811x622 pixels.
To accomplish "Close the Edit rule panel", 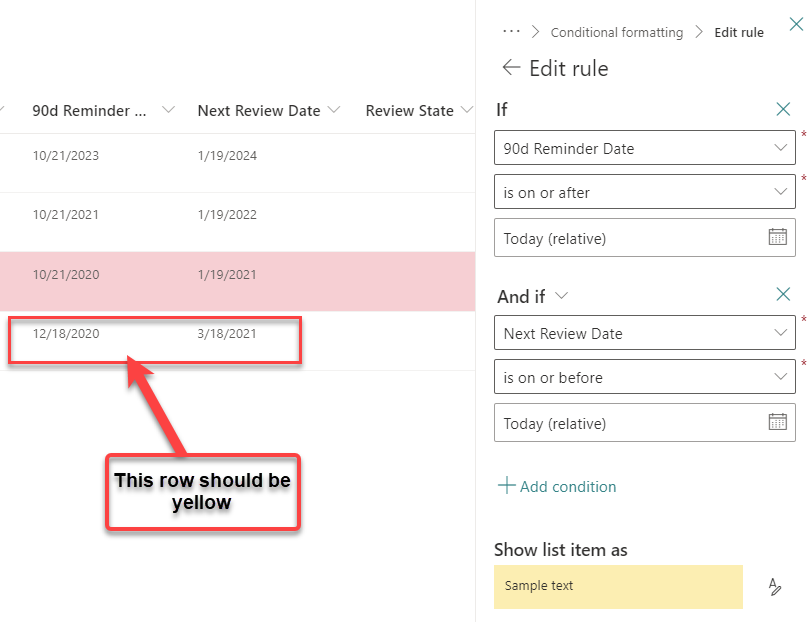I will [x=796, y=24].
